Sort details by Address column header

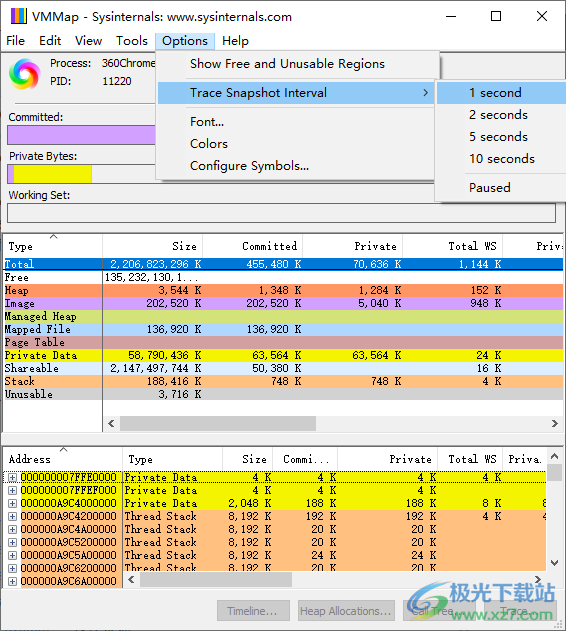tap(63, 459)
